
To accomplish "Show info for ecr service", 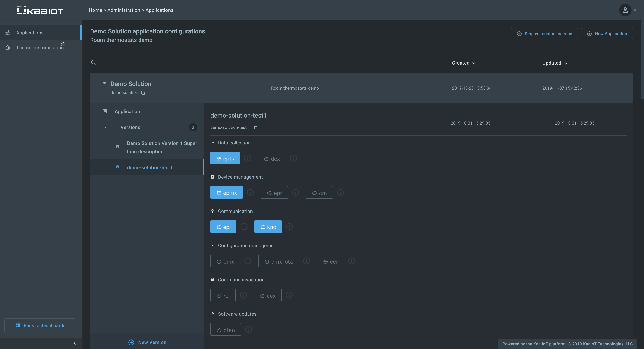I will coord(352,261).
